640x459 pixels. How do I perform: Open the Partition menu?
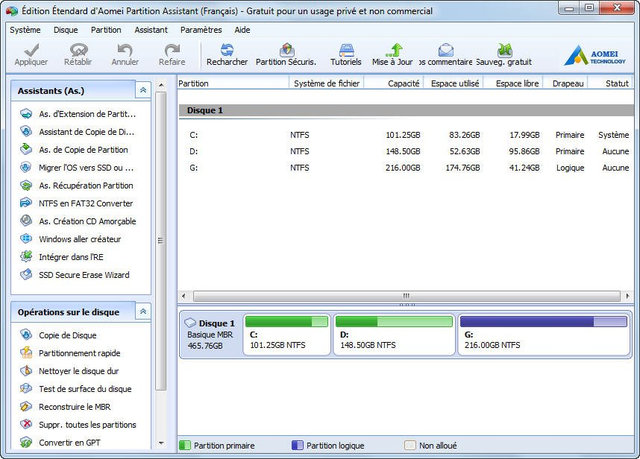click(x=106, y=30)
